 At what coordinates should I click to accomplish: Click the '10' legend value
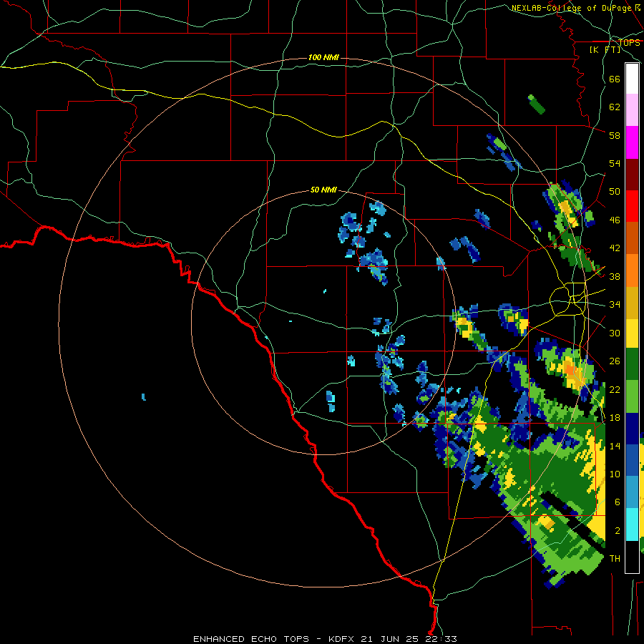pos(615,474)
